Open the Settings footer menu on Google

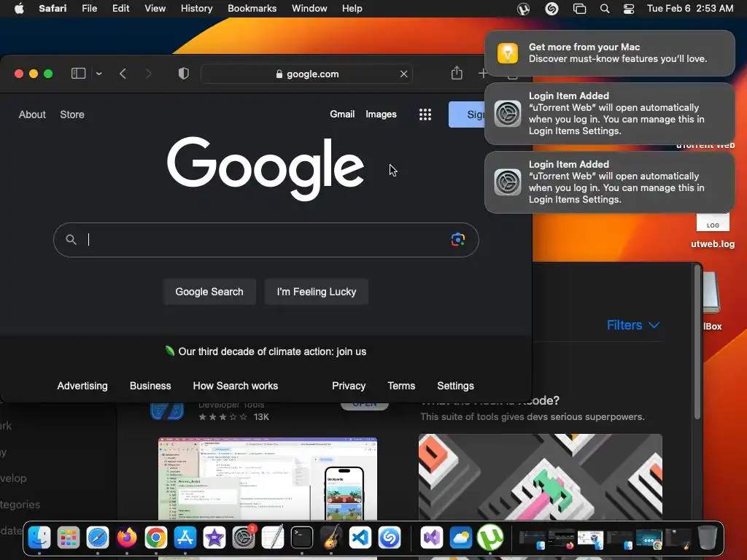(455, 386)
